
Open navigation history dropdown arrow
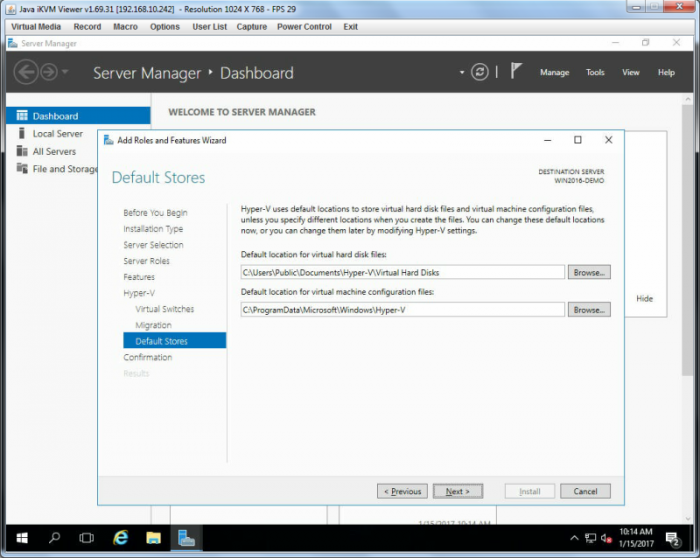point(65,72)
